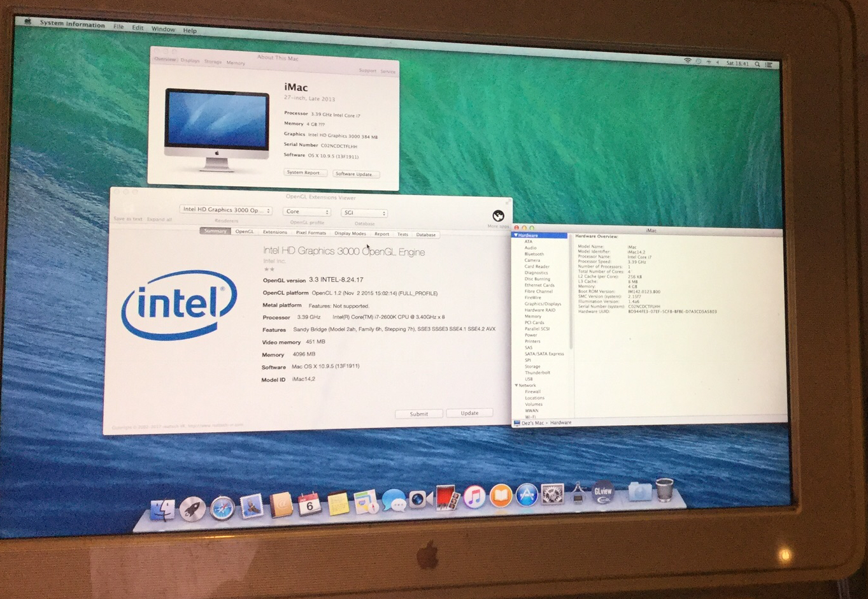Click the clock Sat 18:41 in menu bar

pos(737,63)
